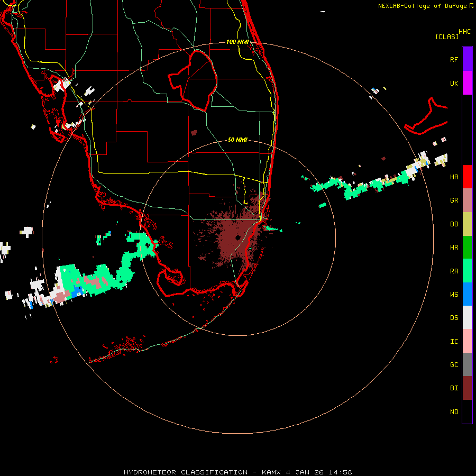Click the WS legend label
476x476 pixels.
tap(454, 294)
